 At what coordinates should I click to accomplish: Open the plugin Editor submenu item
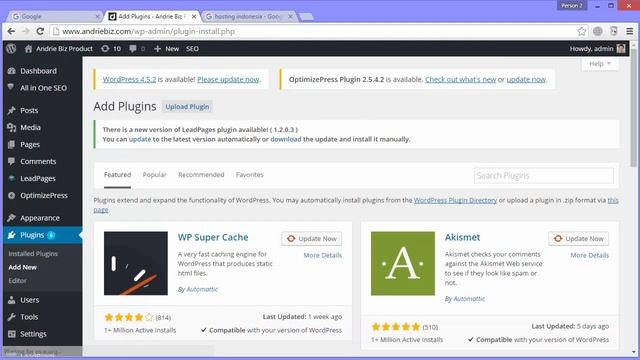pyautogui.click(x=18, y=281)
